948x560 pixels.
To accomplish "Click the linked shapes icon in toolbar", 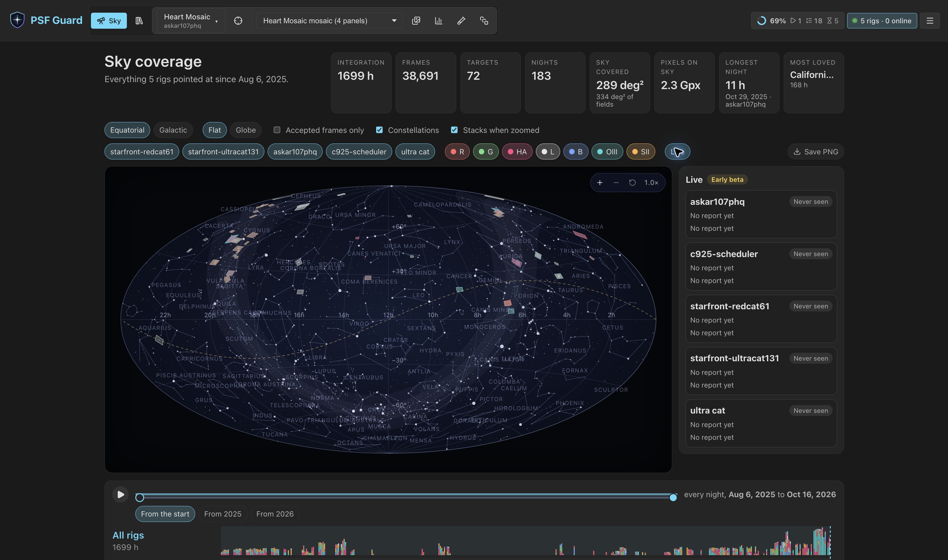I will click(x=484, y=21).
